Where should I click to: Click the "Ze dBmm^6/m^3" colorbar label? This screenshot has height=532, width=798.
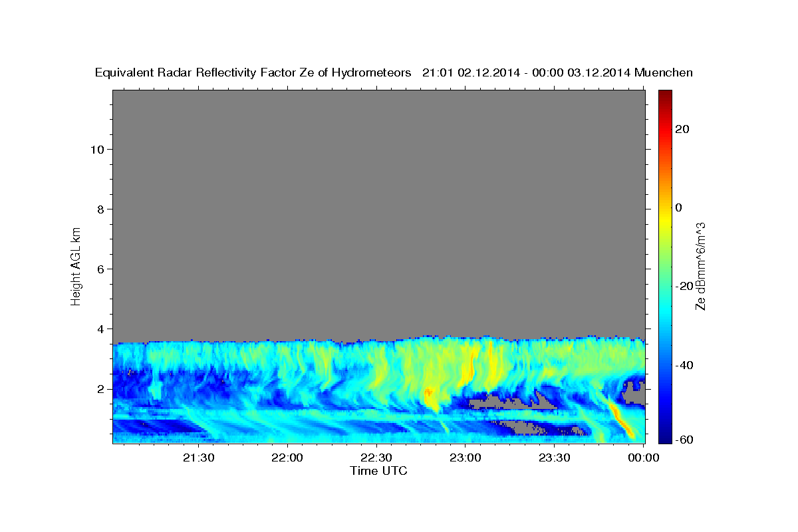tap(700, 266)
